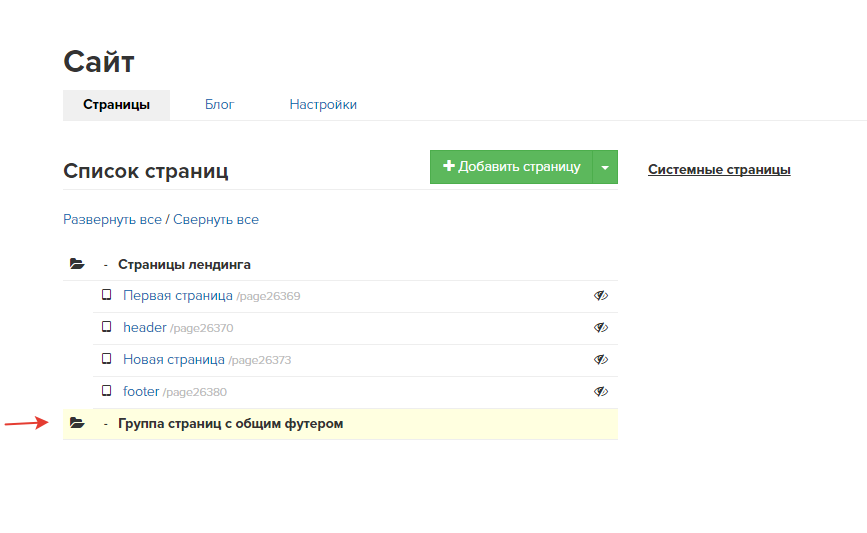Click the page icon beside header

[106, 327]
